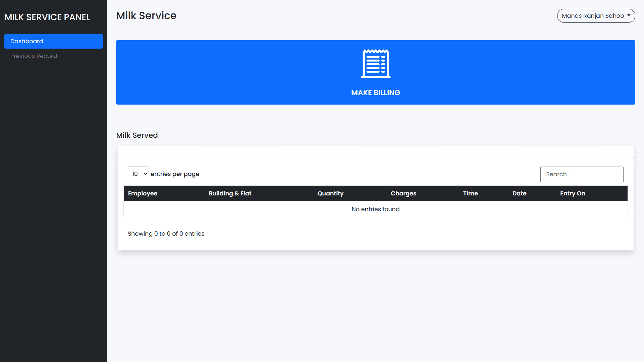The width and height of the screenshot is (644, 362).
Task: Sort table by Charges header
Action: click(403, 193)
